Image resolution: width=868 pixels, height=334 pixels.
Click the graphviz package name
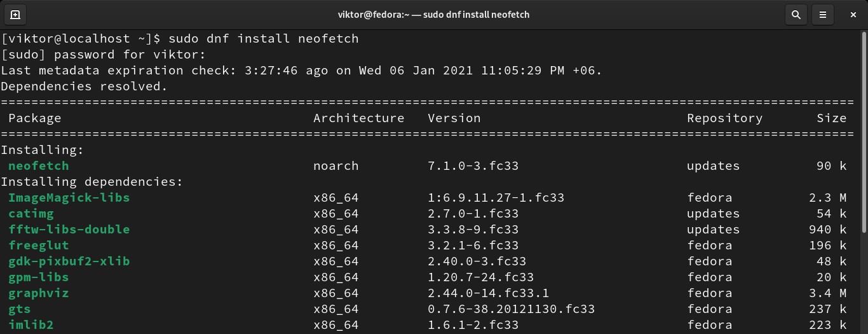click(38, 293)
